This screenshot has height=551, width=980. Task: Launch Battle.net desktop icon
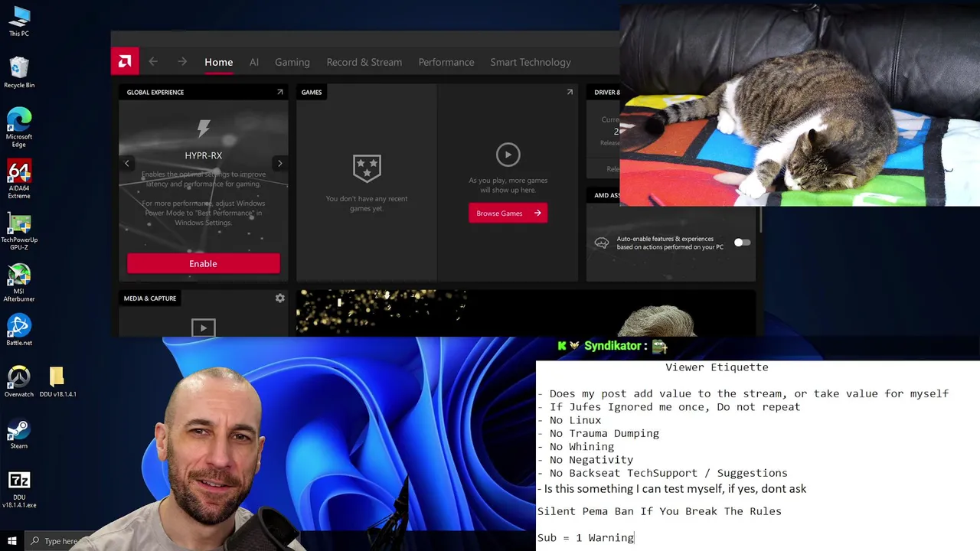[19, 330]
